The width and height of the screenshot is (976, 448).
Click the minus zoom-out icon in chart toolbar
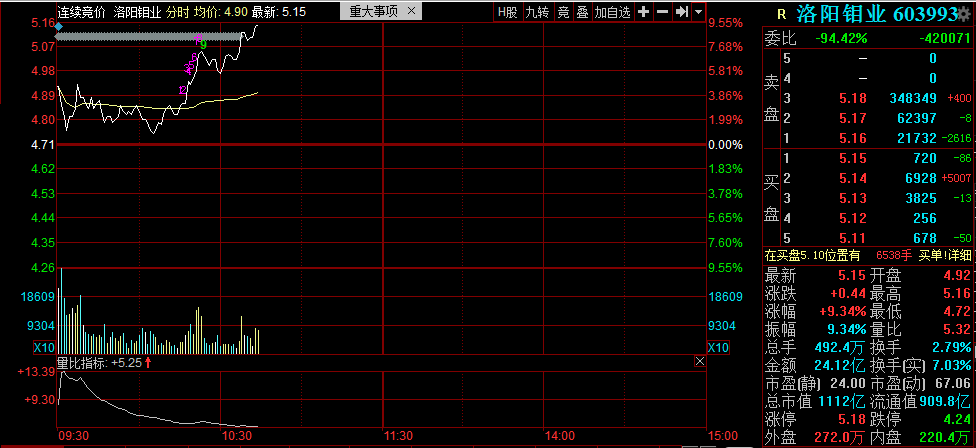[663, 12]
